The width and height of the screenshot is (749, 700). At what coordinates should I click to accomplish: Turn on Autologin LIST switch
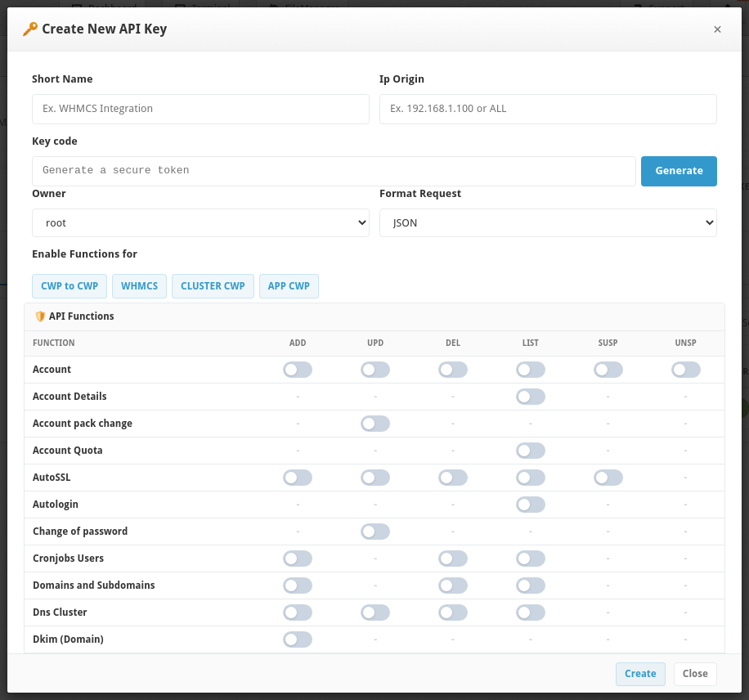coord(531,505)
